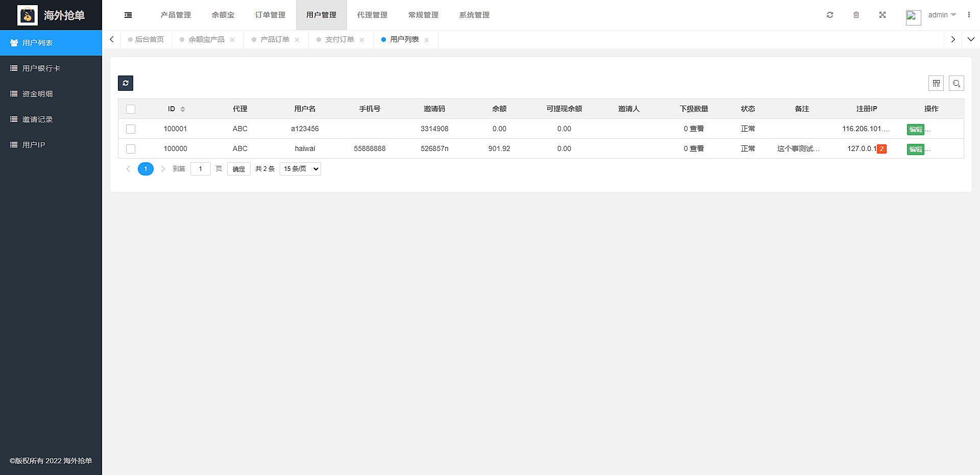The width and height of the screenshot is (980, 475).
Task: Select the checkbox for user 100001
Action: coord(131,129)
